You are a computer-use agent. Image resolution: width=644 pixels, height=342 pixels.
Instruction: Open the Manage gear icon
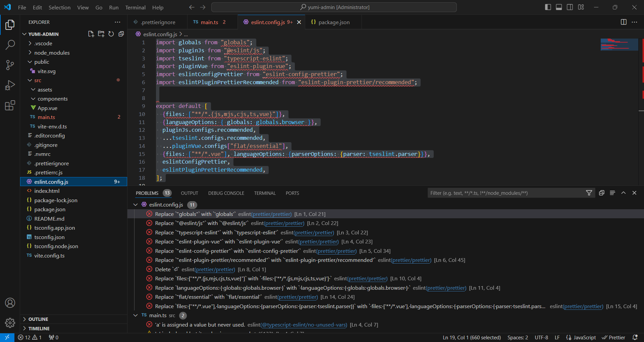[x=10, y=323]
